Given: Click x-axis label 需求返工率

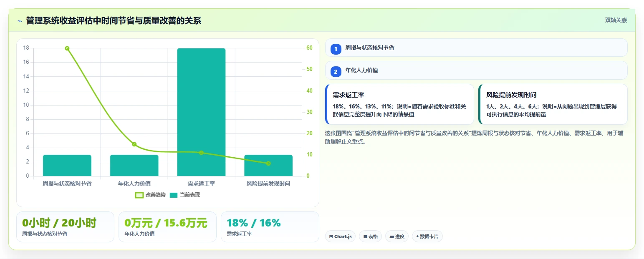Looking at the screenshot, I should 201,184.
